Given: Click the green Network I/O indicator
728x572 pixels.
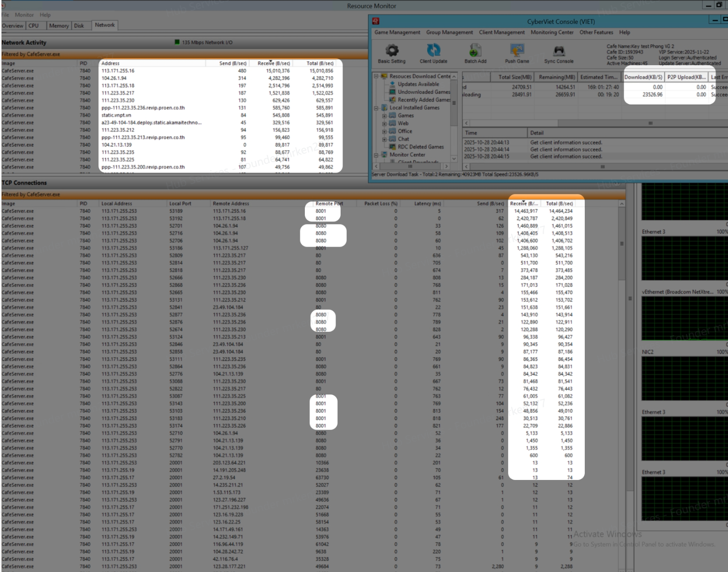Looking at the screenshot, I should [177, 42].
